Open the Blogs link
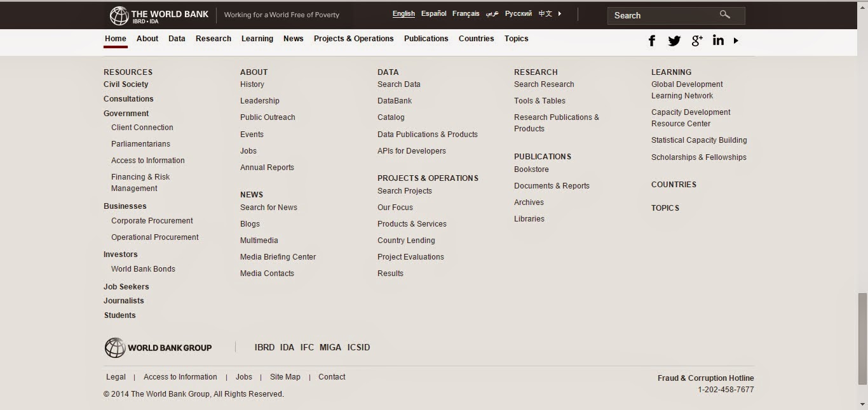 [250, 224]
